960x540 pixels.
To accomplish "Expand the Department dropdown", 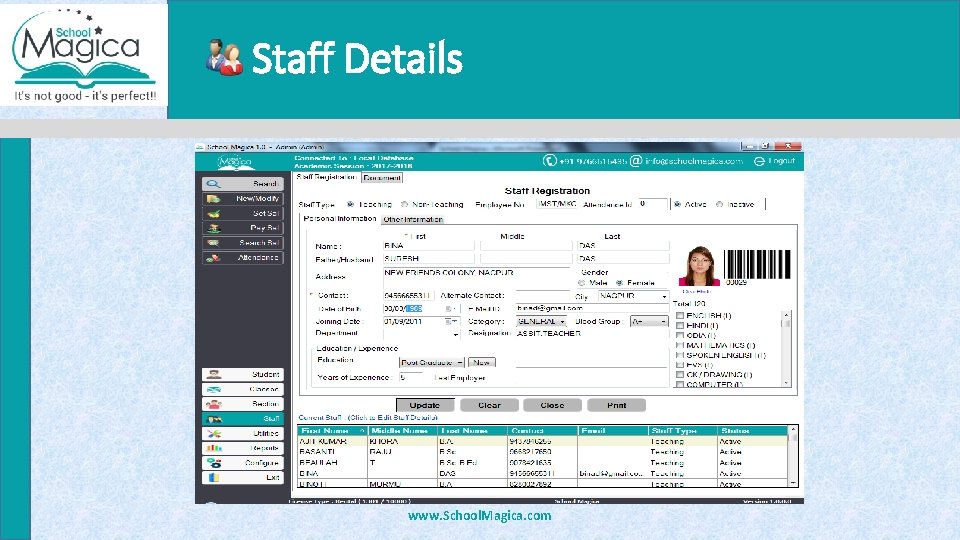I will [456, 334].
